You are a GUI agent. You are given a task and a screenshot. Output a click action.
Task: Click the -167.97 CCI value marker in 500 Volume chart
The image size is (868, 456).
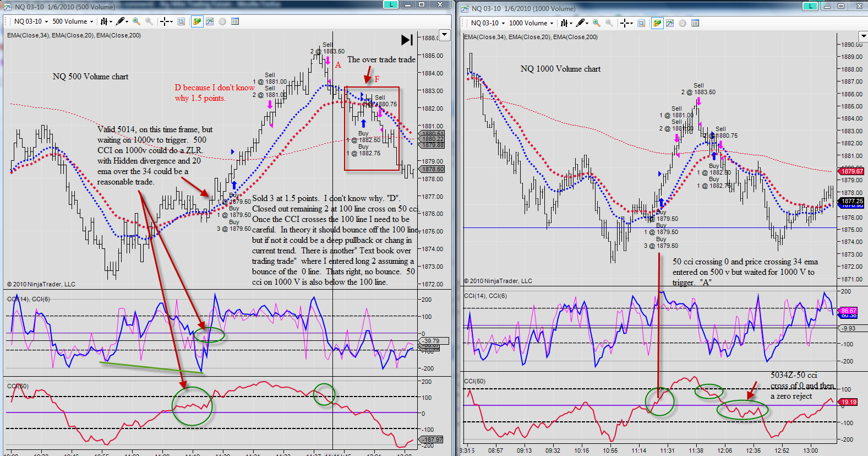(432, 439)
